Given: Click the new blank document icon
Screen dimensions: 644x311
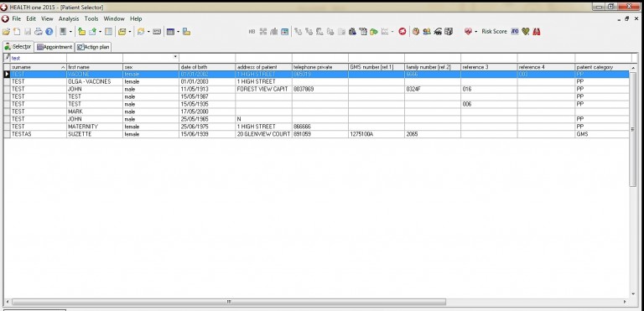Looking at the screenshot, I should pos(17,32).
